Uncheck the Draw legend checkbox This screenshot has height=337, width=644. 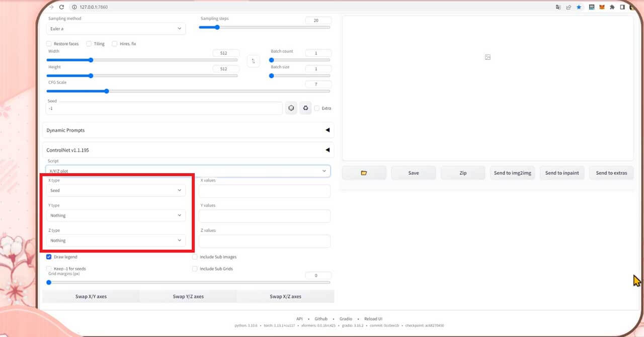coord(49,257)
